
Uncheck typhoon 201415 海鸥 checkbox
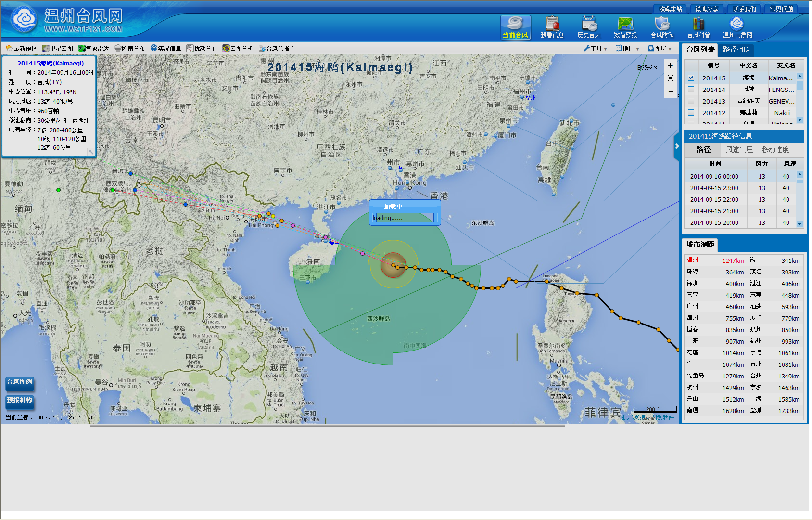point(691,78)
